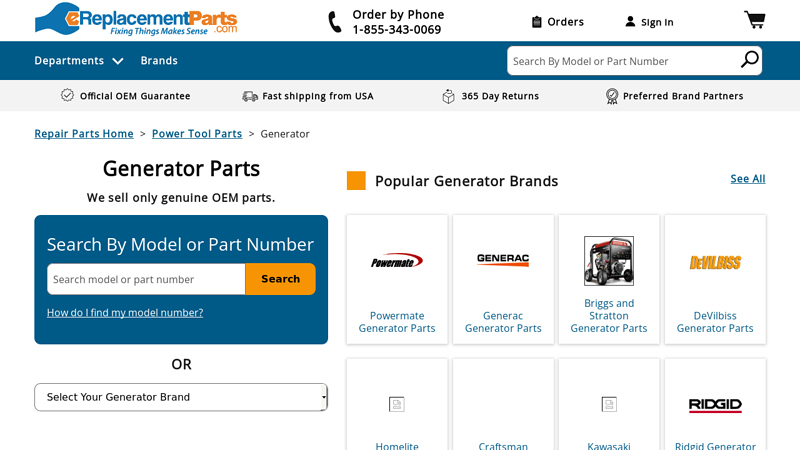
Task: Click the Briggs and Stratton generator image
Action: 609,261
